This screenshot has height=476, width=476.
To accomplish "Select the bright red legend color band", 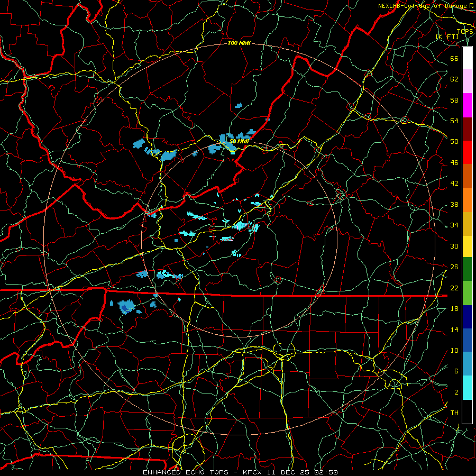I will click(x=467, y=152).
